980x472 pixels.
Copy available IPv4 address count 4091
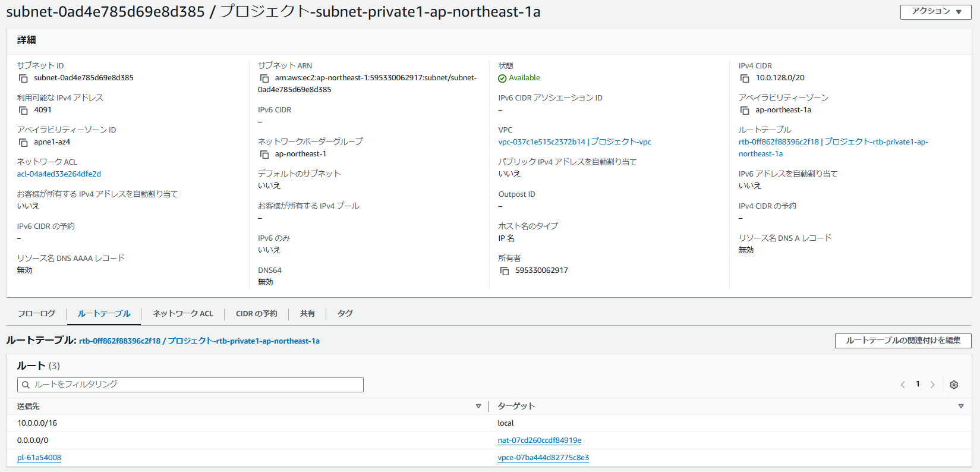point(23,111)
